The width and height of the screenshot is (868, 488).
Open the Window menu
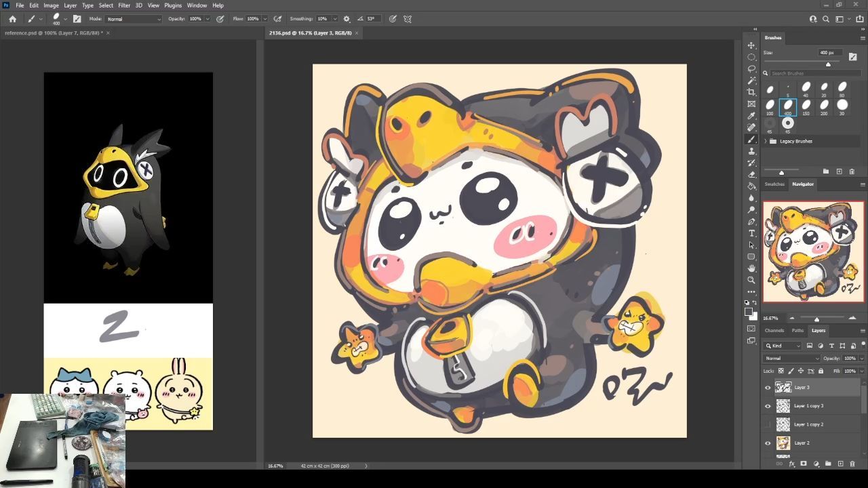tap(197, 5)
